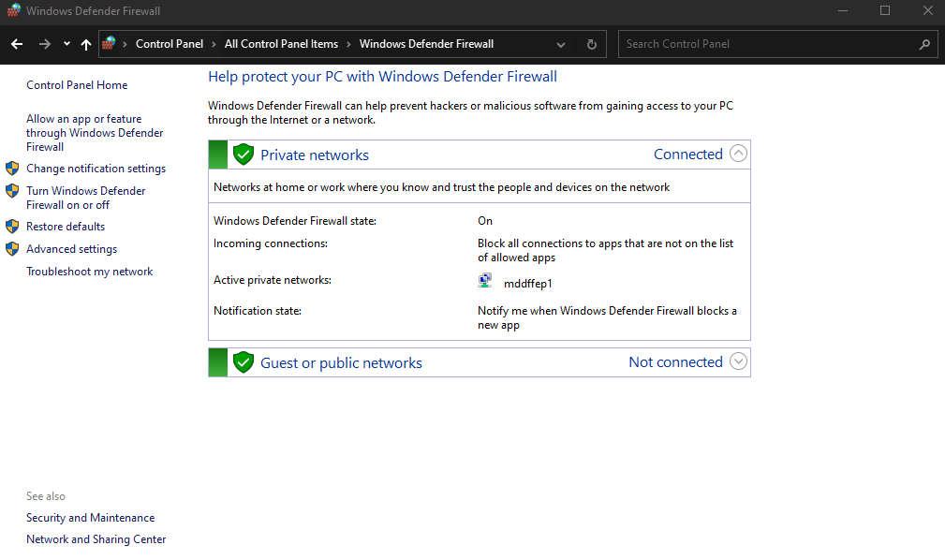Refresh the Windows Defender Firewall page

pos(591,44)
